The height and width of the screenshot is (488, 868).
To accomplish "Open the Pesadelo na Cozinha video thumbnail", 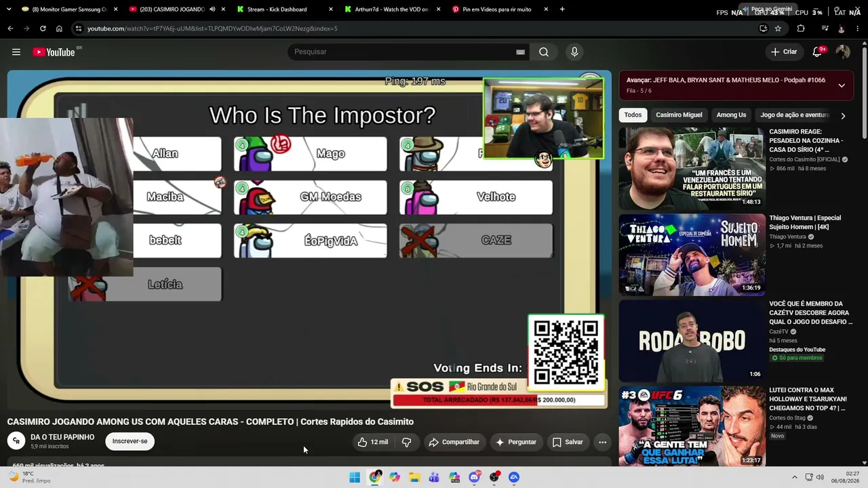I will coord(692,168).
